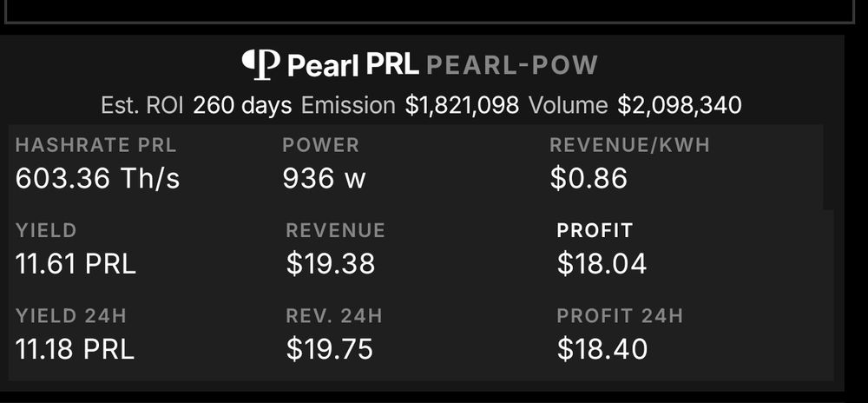Screen dimensions: 868x403
Task: Click the YIELD header
Action: pos(46,231)
